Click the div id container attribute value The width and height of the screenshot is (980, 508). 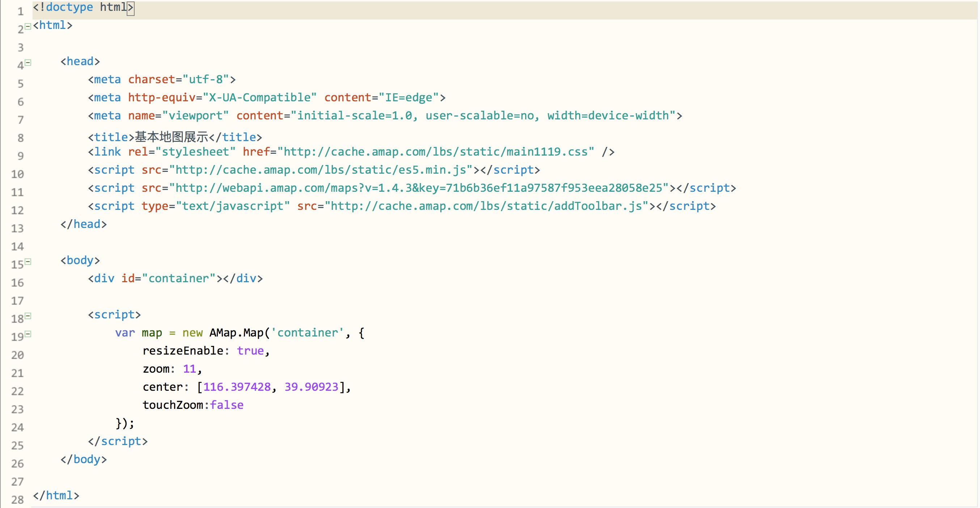[179, 278]
